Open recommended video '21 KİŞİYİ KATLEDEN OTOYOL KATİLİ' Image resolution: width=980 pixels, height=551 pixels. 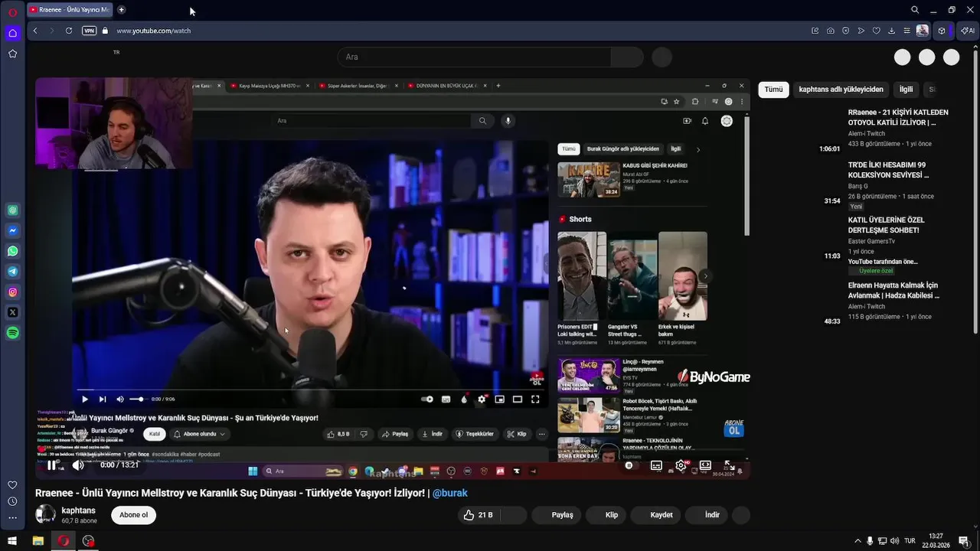click(898, 117)
